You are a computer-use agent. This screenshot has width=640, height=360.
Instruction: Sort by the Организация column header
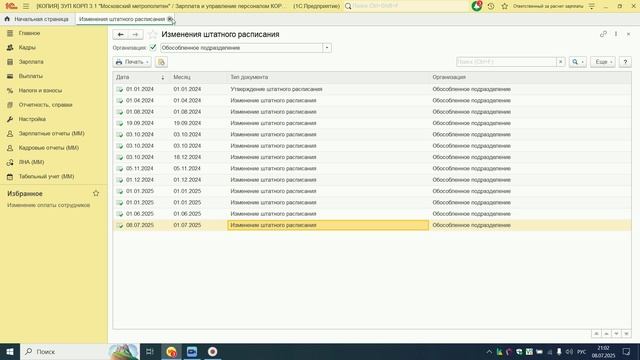click(530, 77)
